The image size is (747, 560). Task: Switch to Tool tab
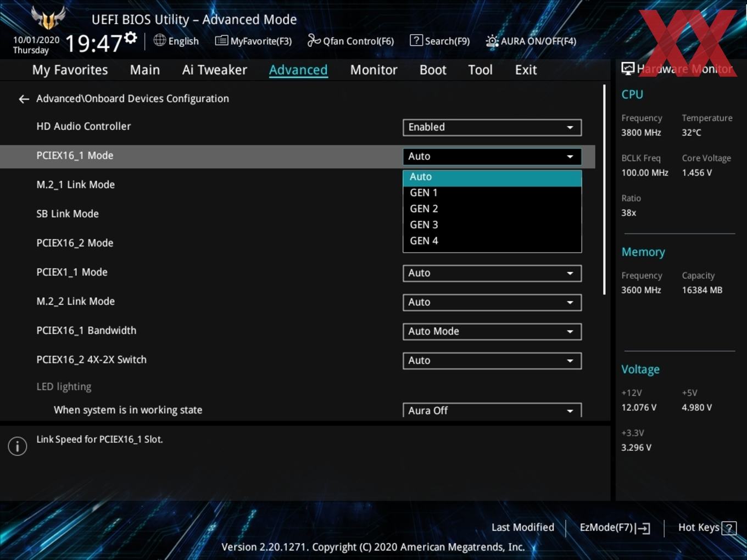point(480,70)
